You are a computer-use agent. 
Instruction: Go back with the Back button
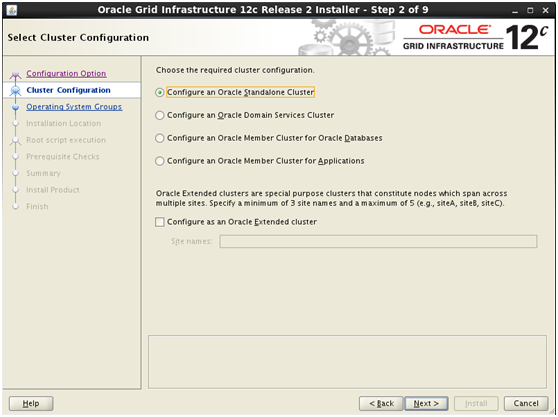tap(381, 403)
